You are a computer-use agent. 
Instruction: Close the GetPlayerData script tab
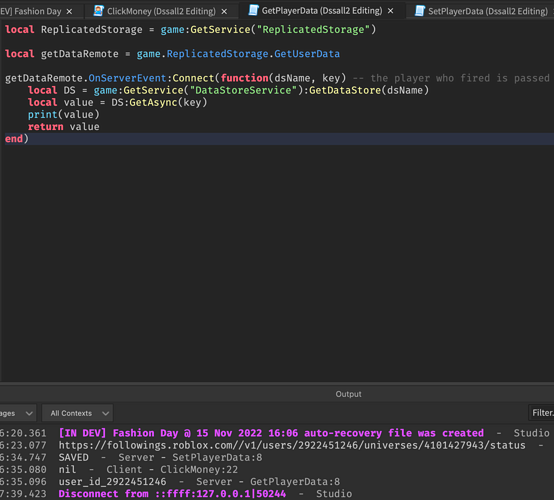[x=390, y=11]
